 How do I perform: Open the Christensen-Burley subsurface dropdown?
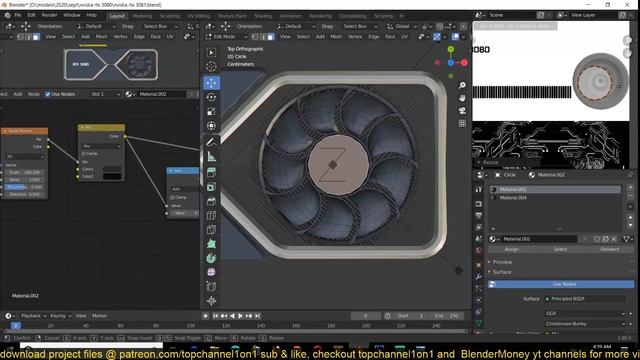click(585, 324)
